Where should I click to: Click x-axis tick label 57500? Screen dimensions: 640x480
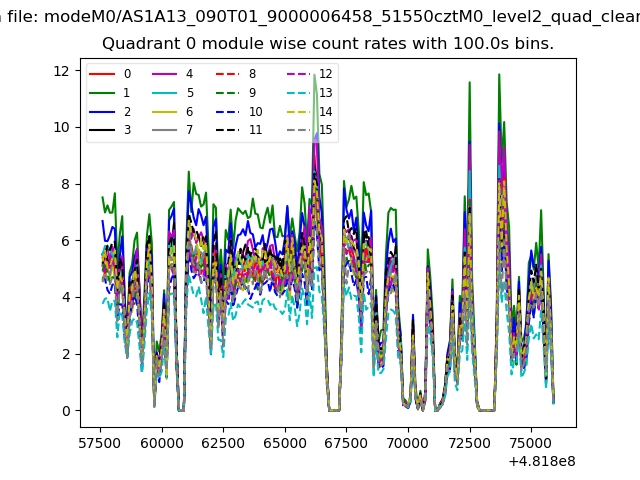tap(100, 443)
